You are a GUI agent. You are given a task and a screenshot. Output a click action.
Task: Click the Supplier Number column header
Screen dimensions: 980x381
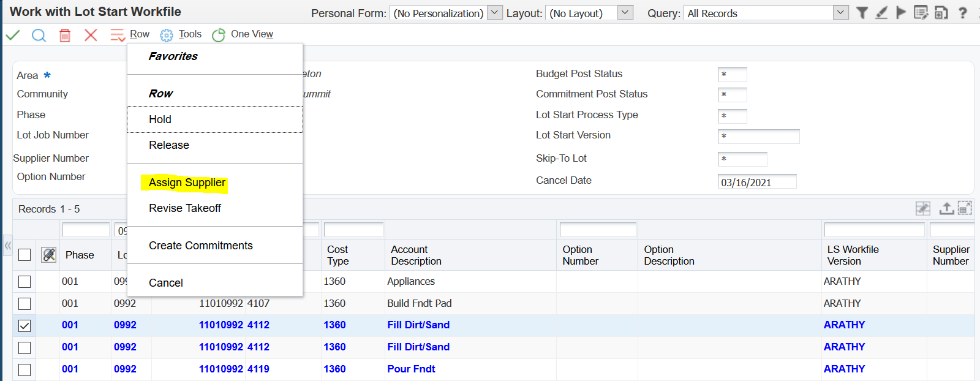click(951, 255)
